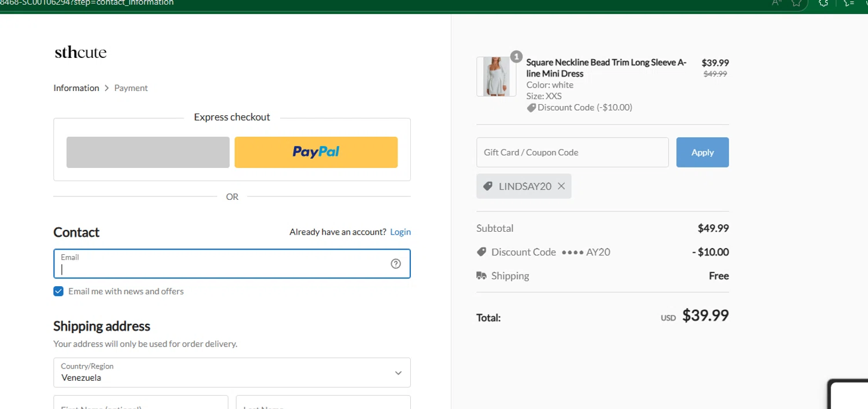Click the browser address bar URL

coord(87,3)
